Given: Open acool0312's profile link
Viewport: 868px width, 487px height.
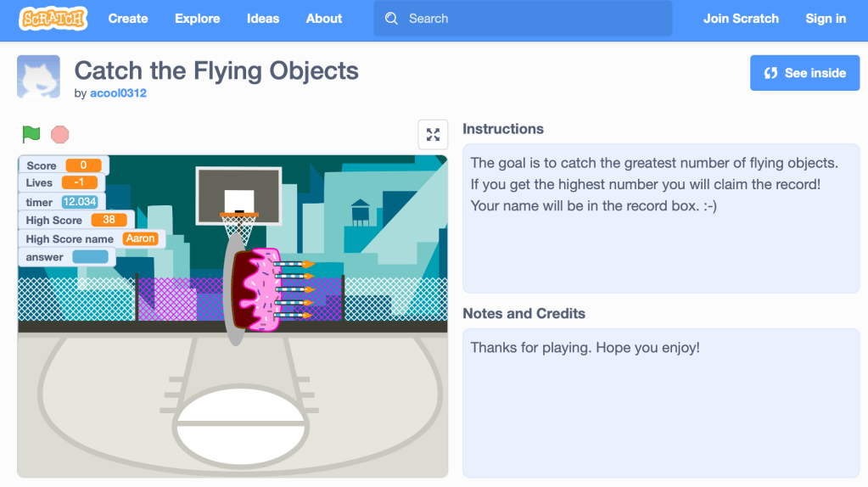Looking at the screenshot, I should pyautogui.click(x=118, y=93).
